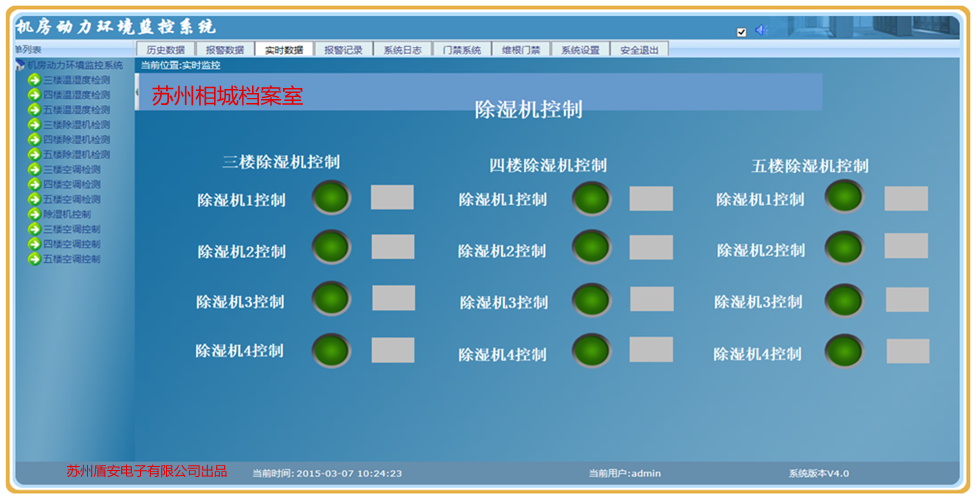This screenshot has height=500, width=978.
Task: Open the 系统设置 tab
Action: coord(580,50)
